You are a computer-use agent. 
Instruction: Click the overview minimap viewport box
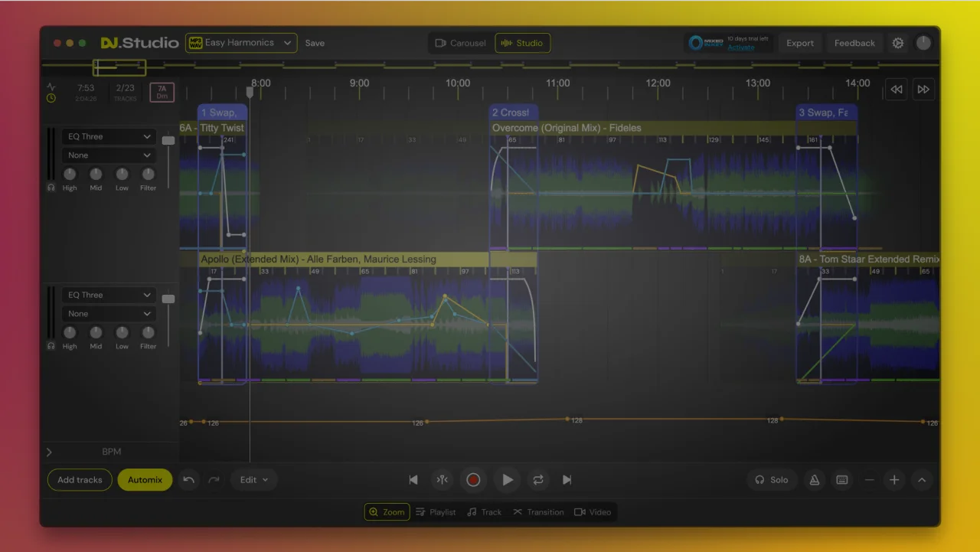119,67
